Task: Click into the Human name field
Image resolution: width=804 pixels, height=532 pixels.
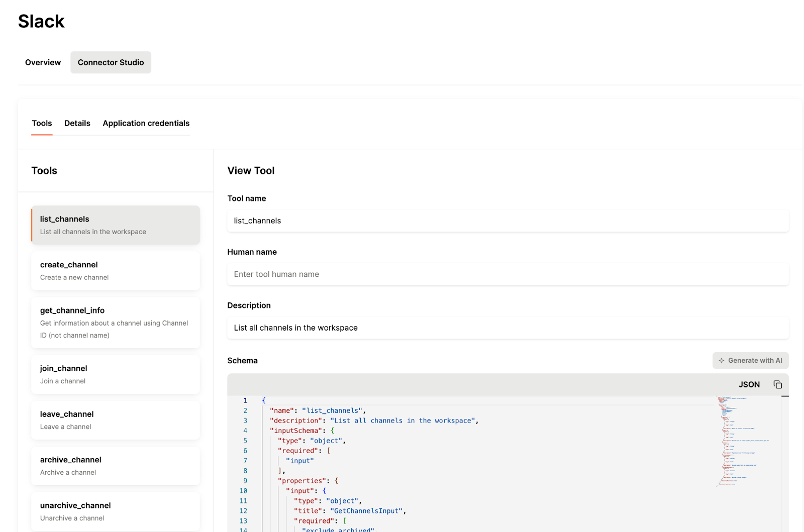Action: click(508, 274)
